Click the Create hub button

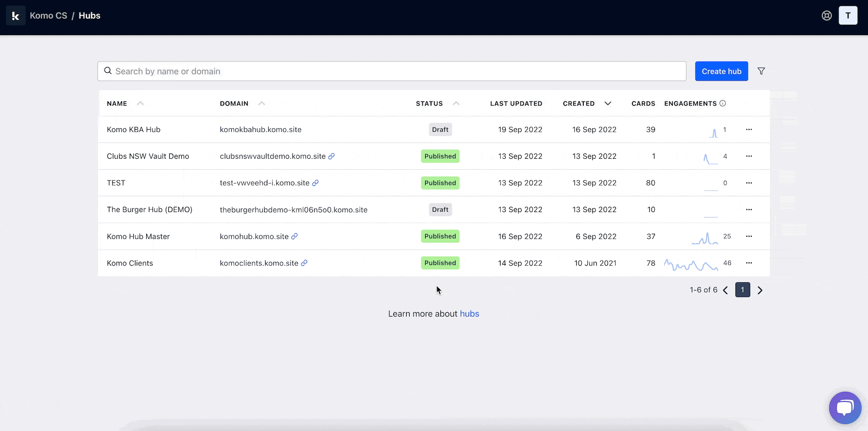pyautogui.click(x=722, y=71)
